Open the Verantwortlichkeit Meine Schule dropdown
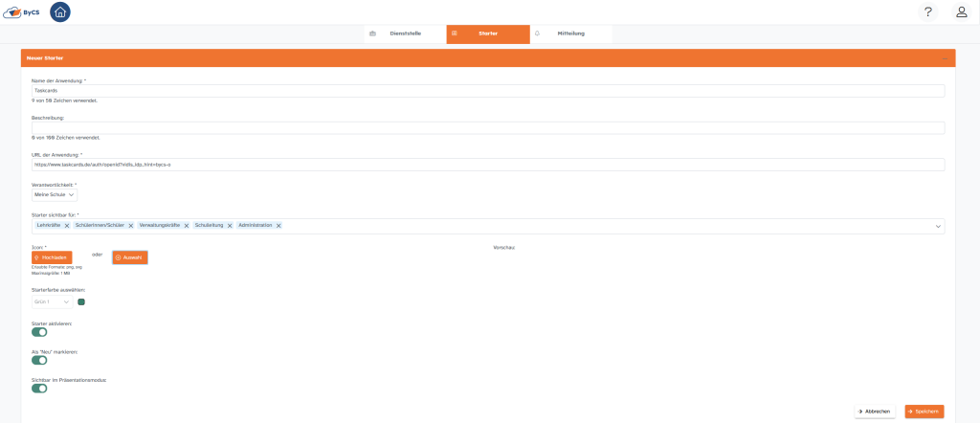Viewport: 980px width, 423px height. pyautogui.click(x=55, y=194)
